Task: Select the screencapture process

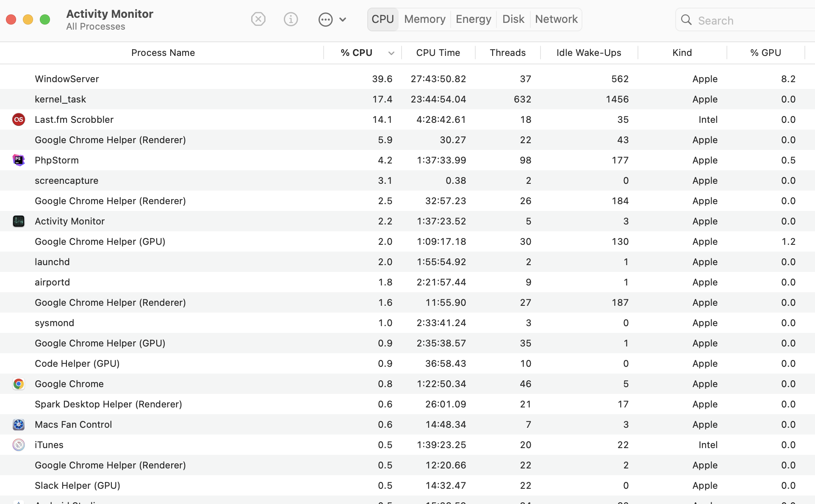Action: (67, 180)
